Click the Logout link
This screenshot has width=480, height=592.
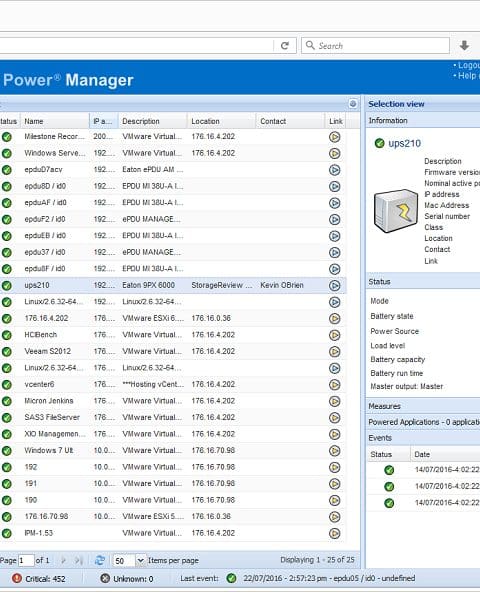468,65
